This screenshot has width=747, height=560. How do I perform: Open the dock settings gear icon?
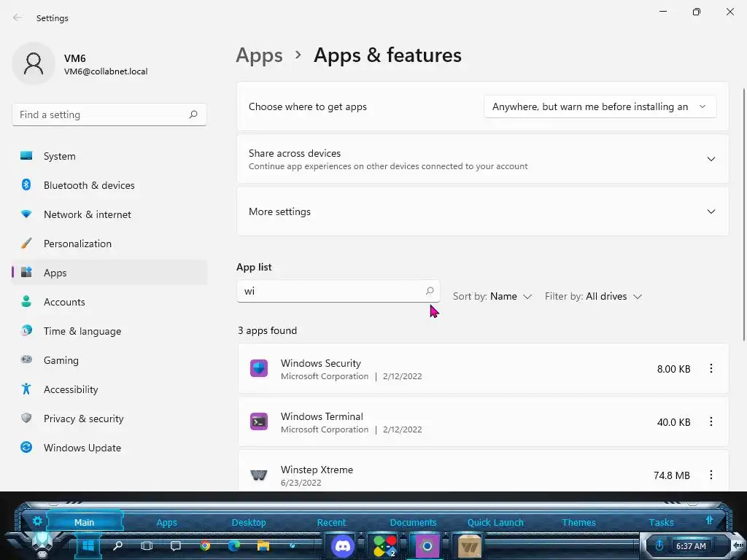click(x=37, y=521)
